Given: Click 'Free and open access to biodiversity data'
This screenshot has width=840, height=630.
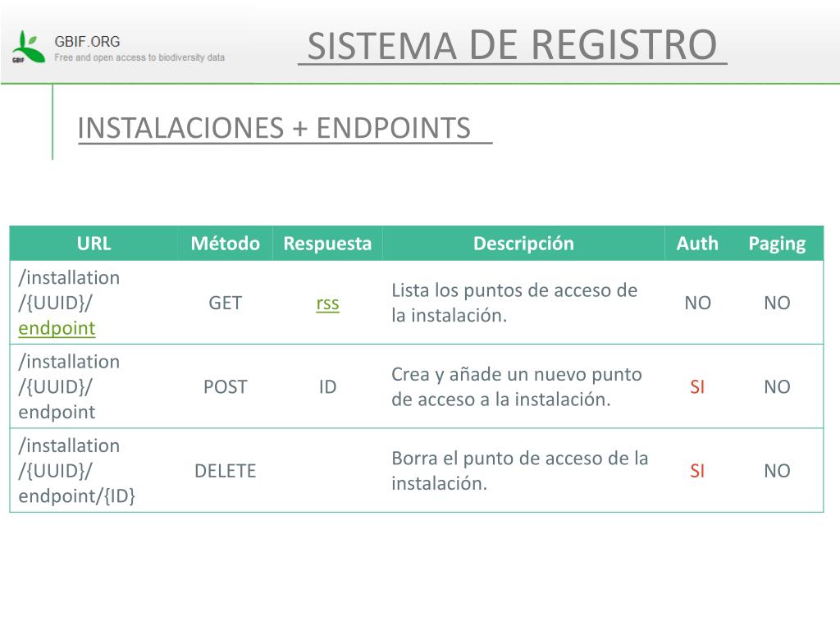Looking at the screenshot, I should tap(139, 57).
